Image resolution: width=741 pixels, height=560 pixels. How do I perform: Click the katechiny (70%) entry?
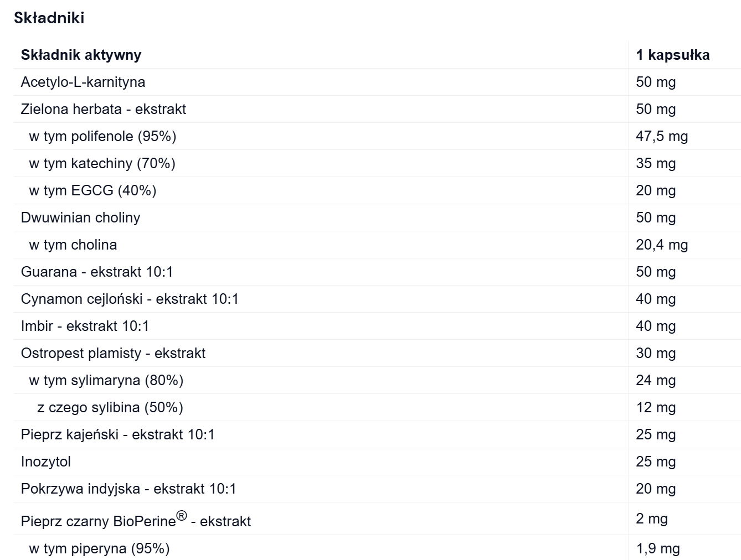(102, 163)
